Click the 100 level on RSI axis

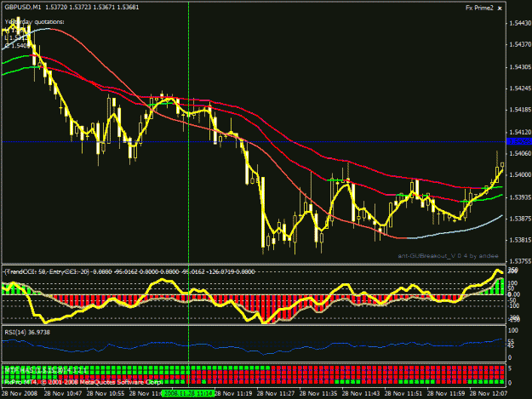[513, 331]
